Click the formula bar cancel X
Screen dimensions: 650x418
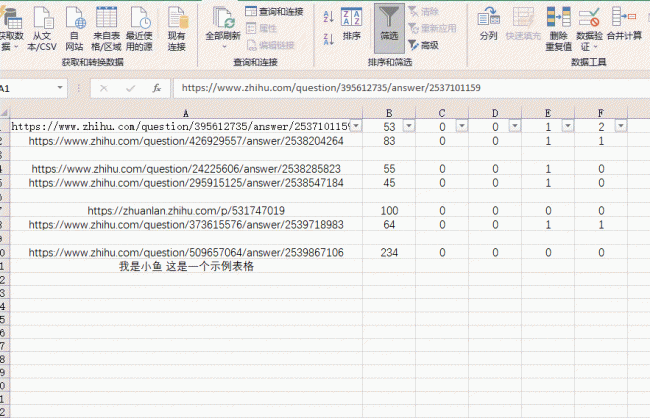click(x=104, y=88)
